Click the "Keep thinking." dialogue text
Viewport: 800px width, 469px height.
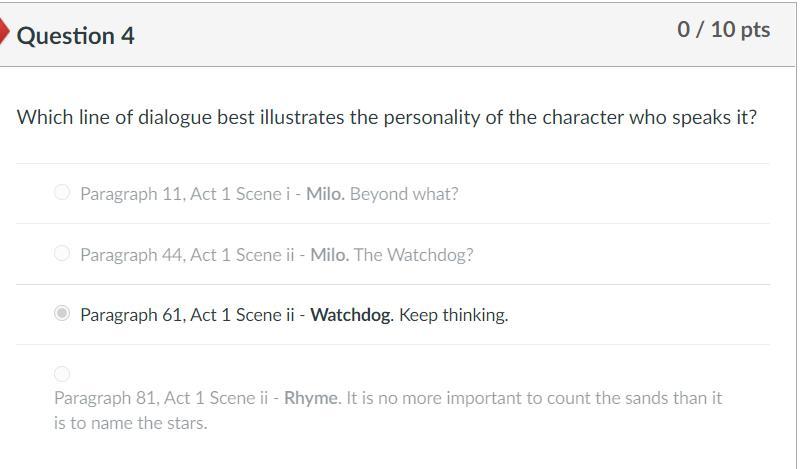(x=453, y=315)
